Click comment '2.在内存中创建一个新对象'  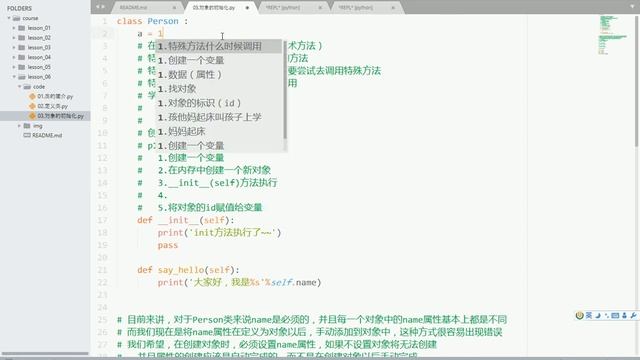tap(214, 170)
